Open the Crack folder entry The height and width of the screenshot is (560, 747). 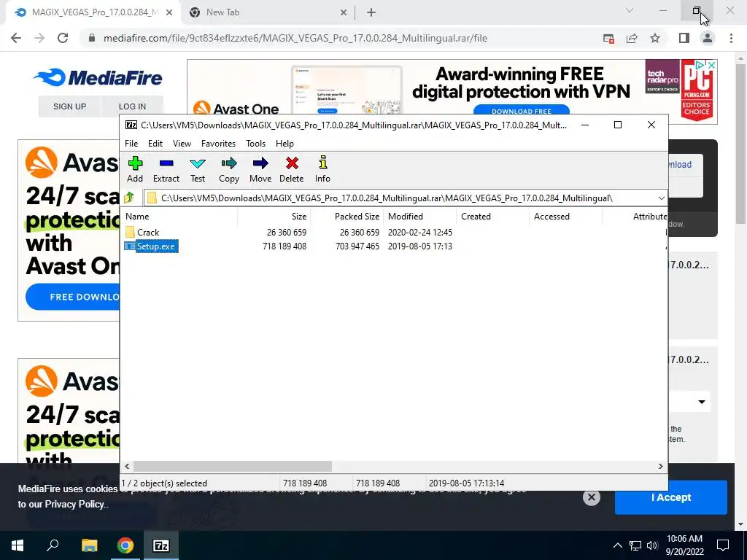click(x=147, y=233)
